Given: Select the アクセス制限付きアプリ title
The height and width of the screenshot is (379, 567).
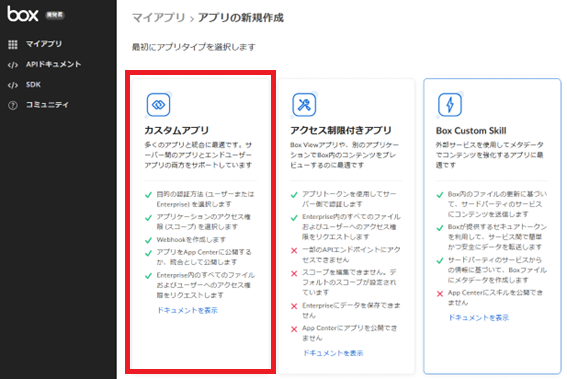Looking at the screenshot, I should (x=341, y=130).
